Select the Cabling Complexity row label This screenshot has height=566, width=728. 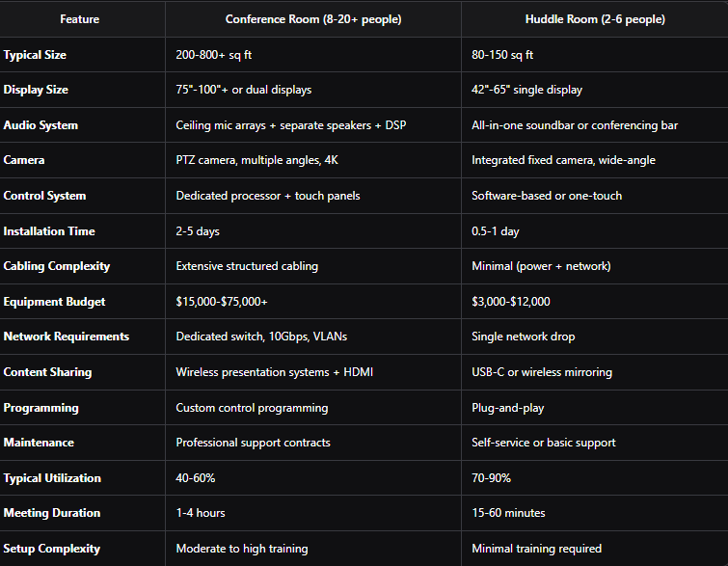[57, 266]
